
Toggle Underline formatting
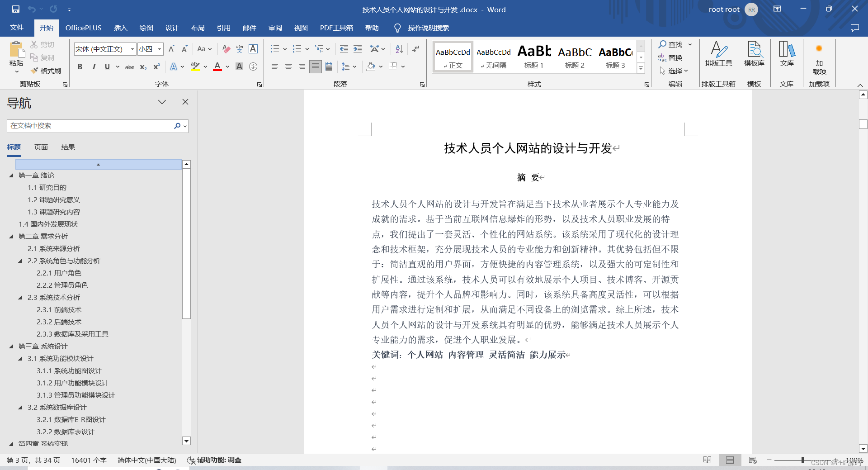coord(107,67)
